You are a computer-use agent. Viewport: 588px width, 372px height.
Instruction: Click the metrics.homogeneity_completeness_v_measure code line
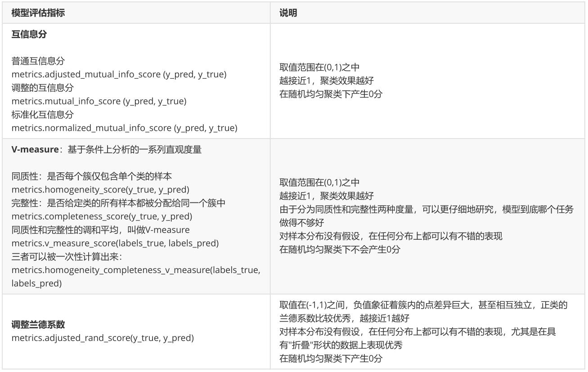coord(135,270)
